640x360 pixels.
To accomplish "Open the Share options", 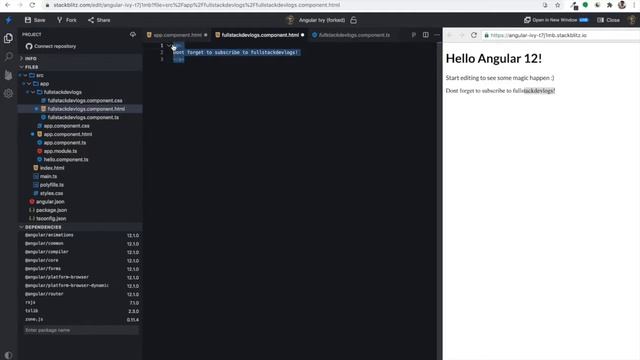I will click(x=99, y=20).
